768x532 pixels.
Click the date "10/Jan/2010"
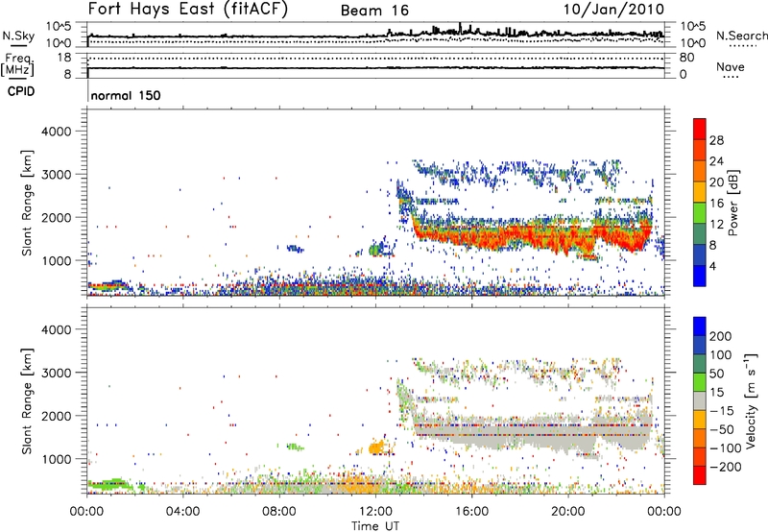click(613, 9)
